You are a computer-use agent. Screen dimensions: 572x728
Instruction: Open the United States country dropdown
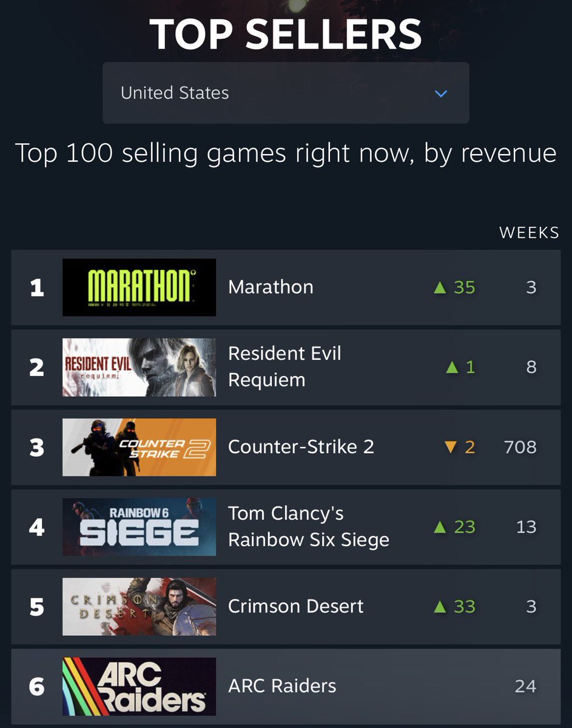tap(286, 93)
